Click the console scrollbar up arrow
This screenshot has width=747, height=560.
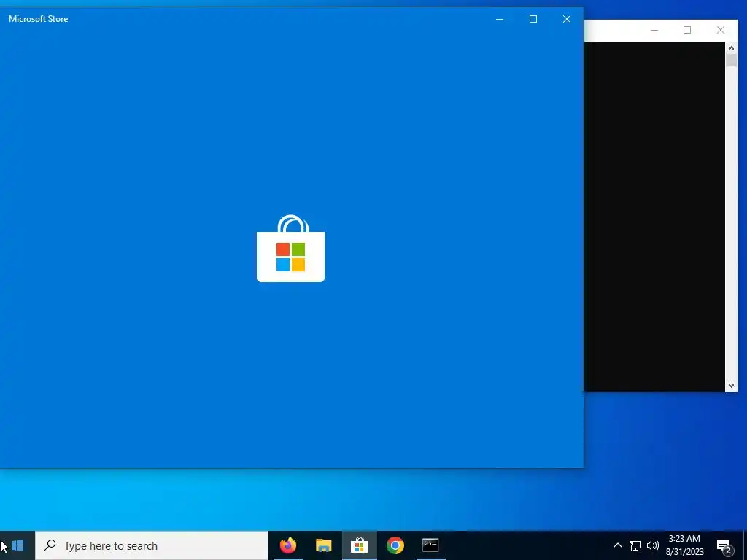731,47
